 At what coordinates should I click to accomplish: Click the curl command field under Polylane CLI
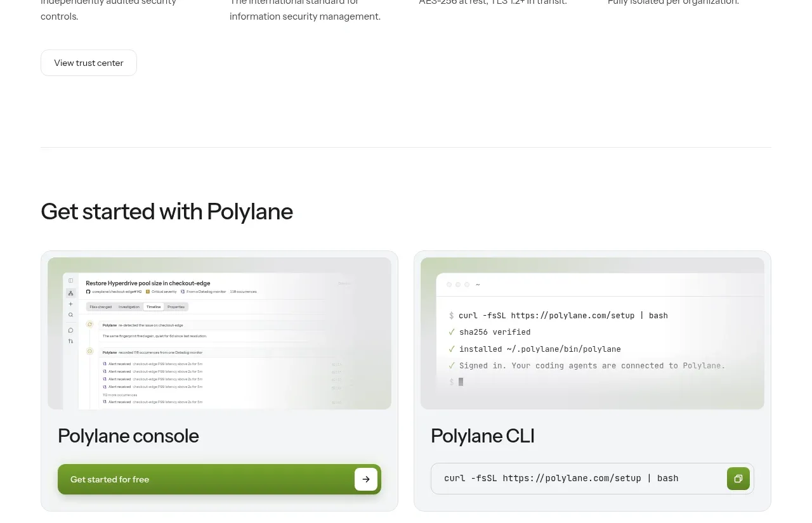[593, 479]
